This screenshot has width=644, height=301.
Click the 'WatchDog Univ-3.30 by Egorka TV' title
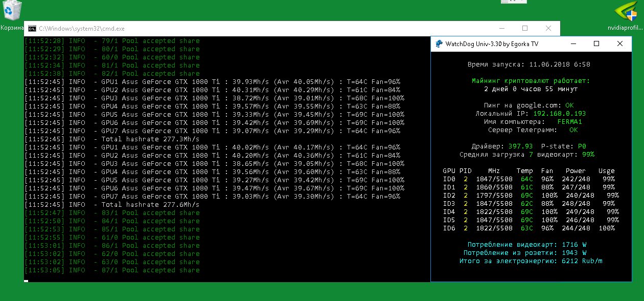point(492,44)
